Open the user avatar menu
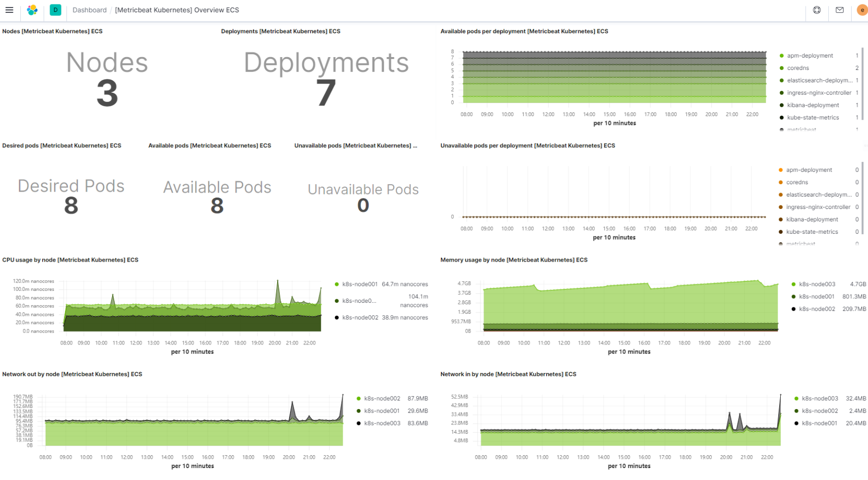Image resolution: width=868 pixels, height=480 pixels. (862, 10)
